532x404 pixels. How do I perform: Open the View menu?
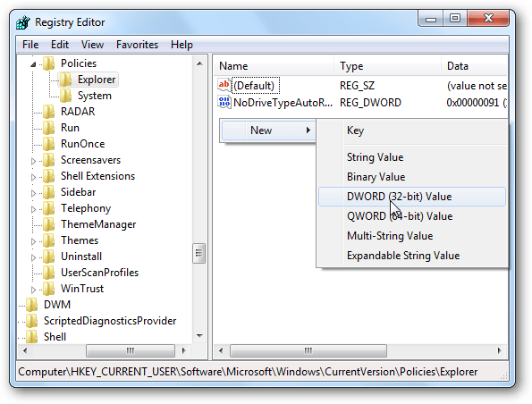(x=92, y=45)
